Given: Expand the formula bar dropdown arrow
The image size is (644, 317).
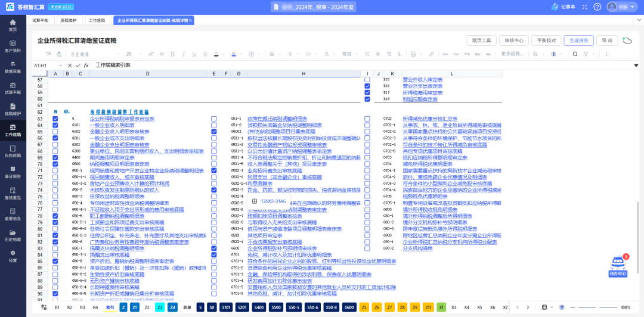Looking at the screenshot, I should click(x=636, y=65).
